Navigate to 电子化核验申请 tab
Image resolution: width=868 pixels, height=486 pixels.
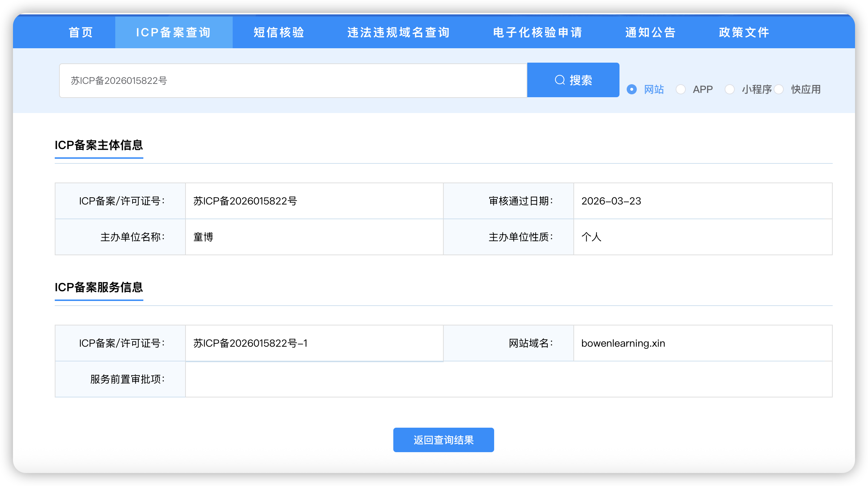point(538,32)
